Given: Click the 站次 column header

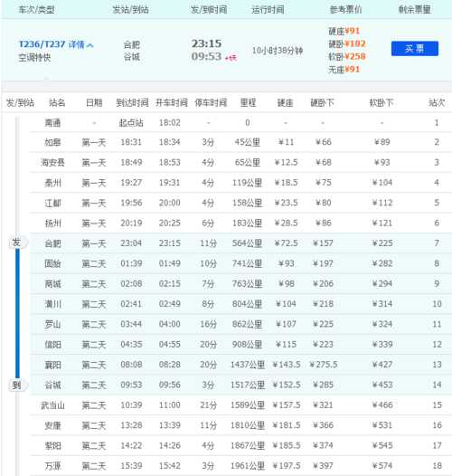Looking at the screenshot, I should pos(437,102).
